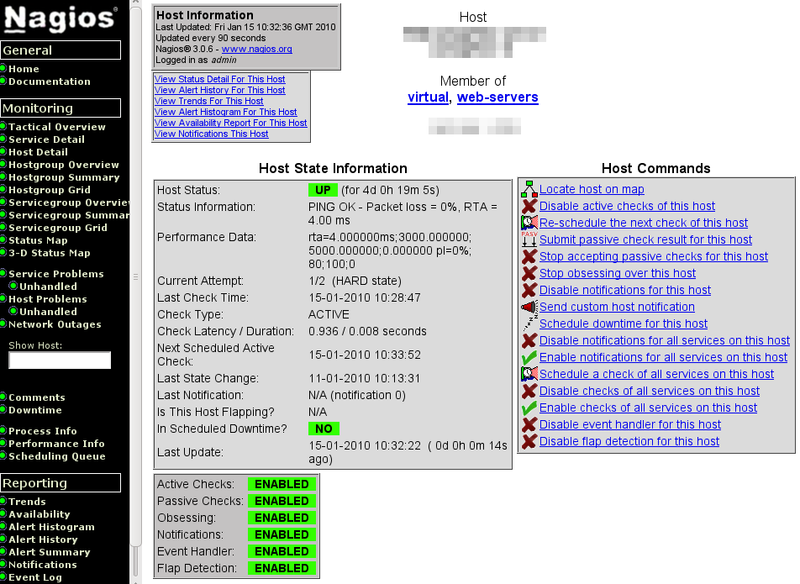Click red X icon beside Disable active checks
Screen dimensions: 800x584
pos(529,206)
